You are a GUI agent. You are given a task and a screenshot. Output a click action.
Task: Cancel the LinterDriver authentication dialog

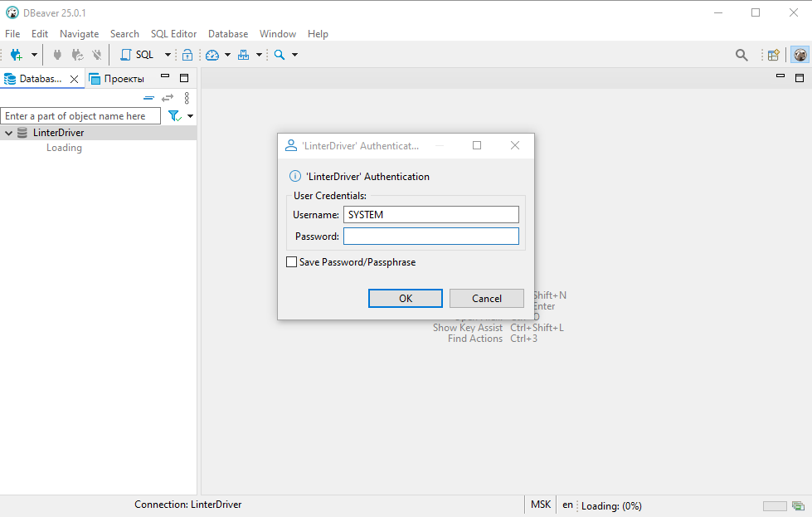pos(486,298)
